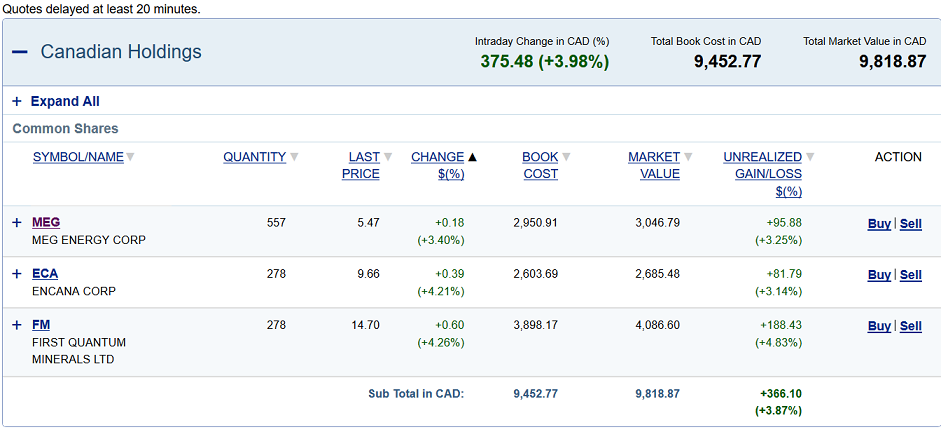Click Buy for Encana Corp
Viewport: 941px width, 432px height.
coord(879,275)
